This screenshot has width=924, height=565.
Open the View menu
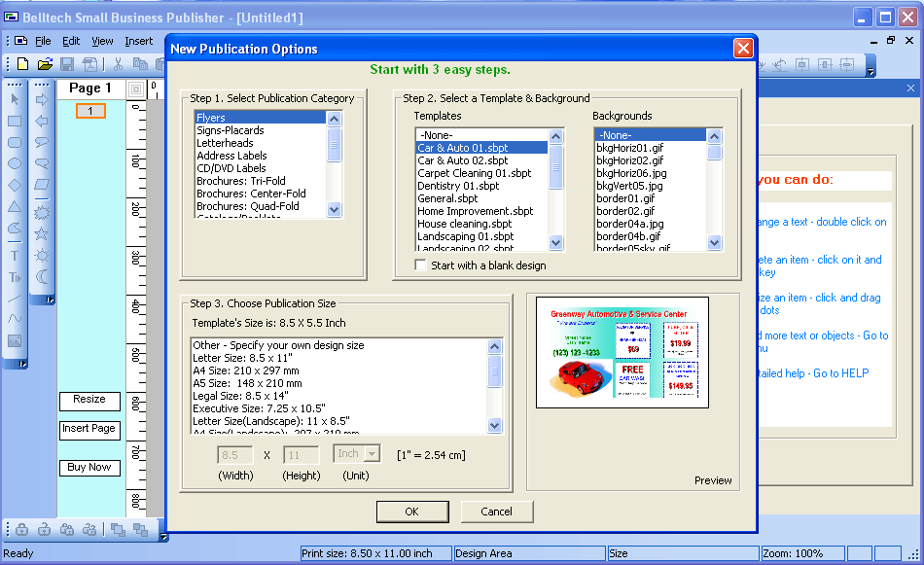coord(101,41)
